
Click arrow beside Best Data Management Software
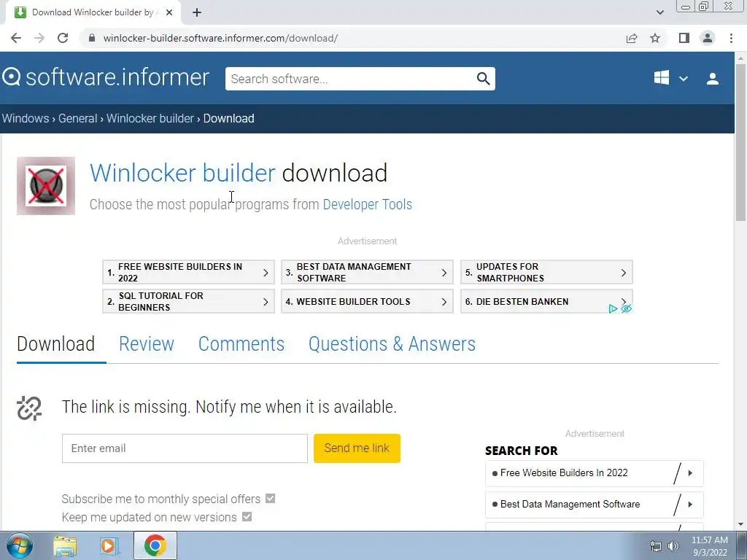(x=690, y=505)
